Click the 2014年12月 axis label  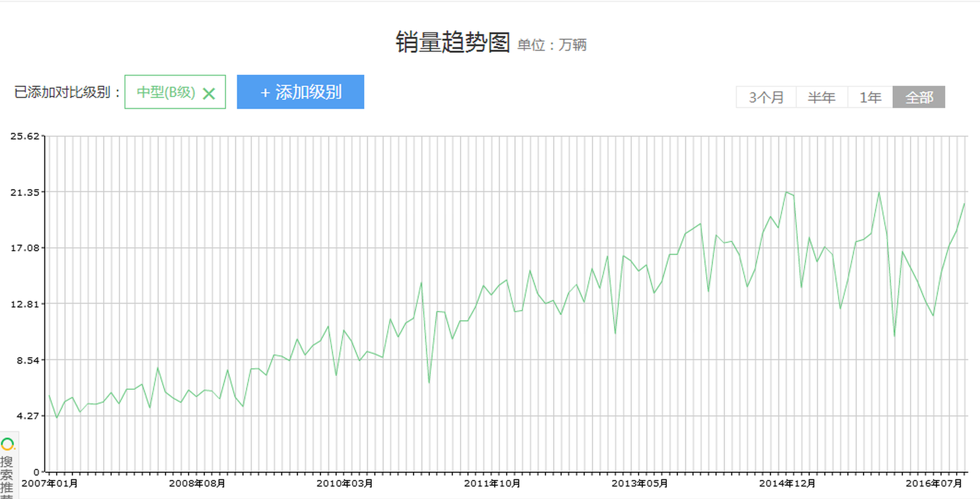point(787,483)
